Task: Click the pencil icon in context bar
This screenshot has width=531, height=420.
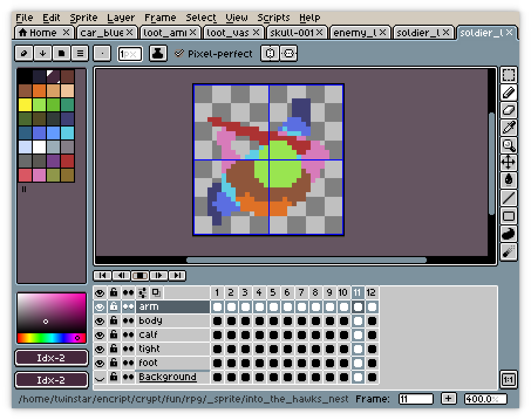Action: click(x=24, y=53)
